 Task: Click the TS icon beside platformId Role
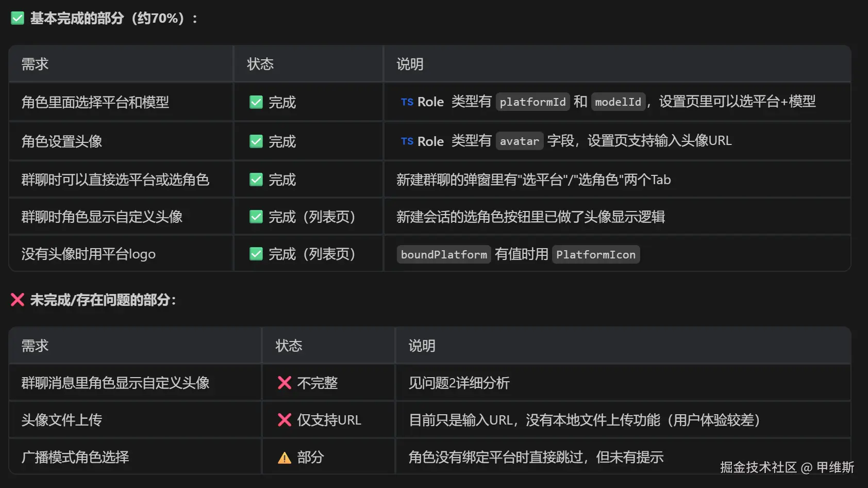(407, 102)
